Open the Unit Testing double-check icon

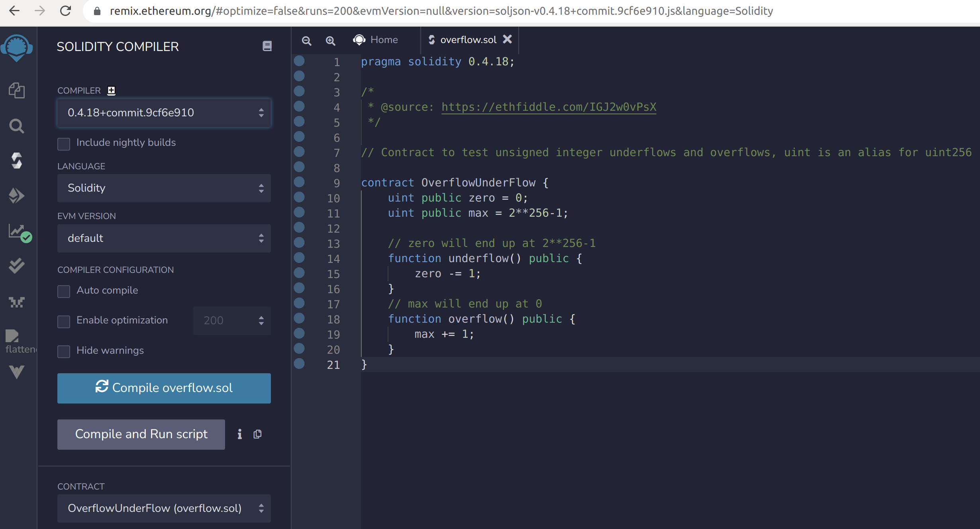[x=16, y=266]
